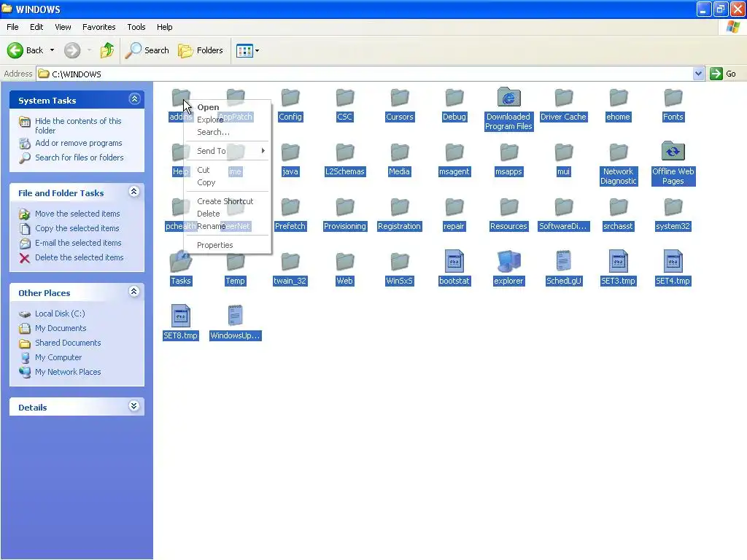The height and width of the screenshot is (560, 747).
Task: Open the View menu
Action: point(63,27)
